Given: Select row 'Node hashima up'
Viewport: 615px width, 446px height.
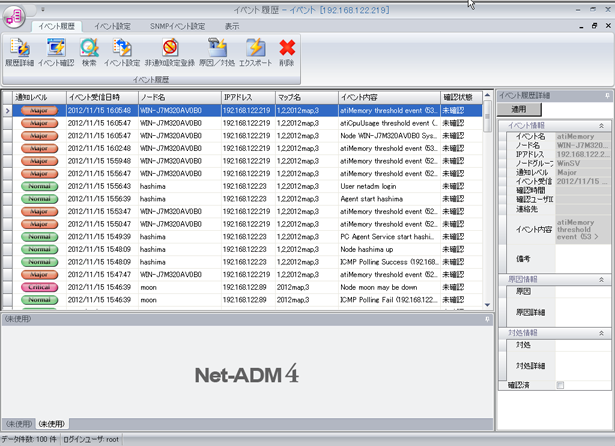Looking at the screenshot, I should pyautogui.click(x=247, y=249).
